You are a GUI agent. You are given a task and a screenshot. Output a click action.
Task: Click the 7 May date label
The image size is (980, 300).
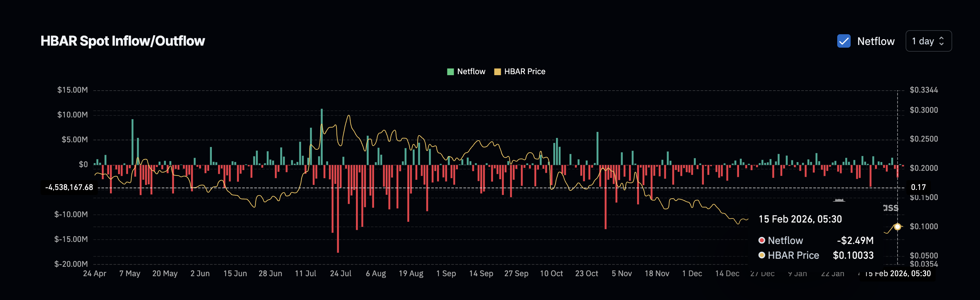(x=130, y=273)
